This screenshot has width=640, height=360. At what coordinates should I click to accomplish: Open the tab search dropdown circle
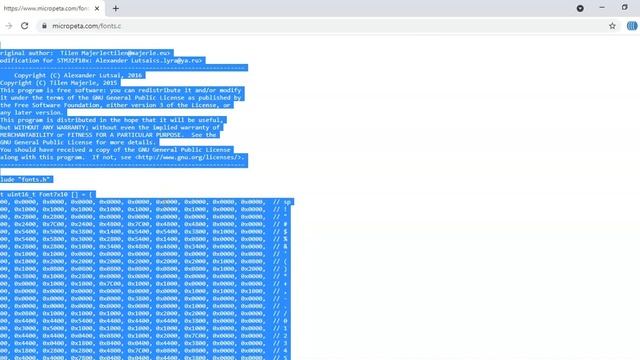[580, 8]
